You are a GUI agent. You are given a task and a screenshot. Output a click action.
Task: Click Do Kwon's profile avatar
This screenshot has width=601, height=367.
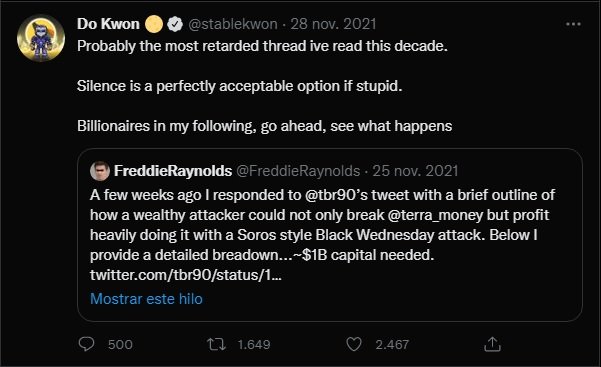click(41, 38)
